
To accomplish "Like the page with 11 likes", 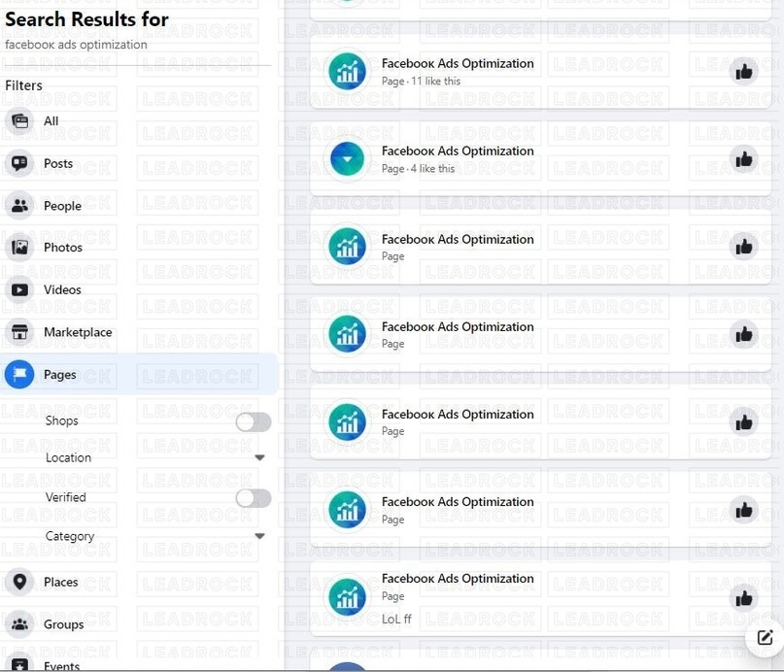I will pyautogui.click(x=743, y=72).
